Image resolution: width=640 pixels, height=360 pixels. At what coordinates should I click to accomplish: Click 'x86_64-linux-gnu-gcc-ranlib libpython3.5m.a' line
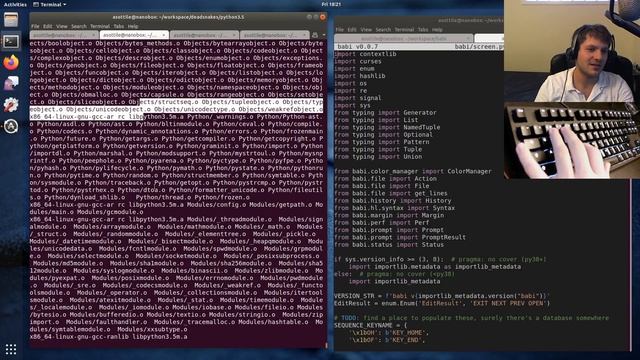pyautogui.click(x=109, y=337)
